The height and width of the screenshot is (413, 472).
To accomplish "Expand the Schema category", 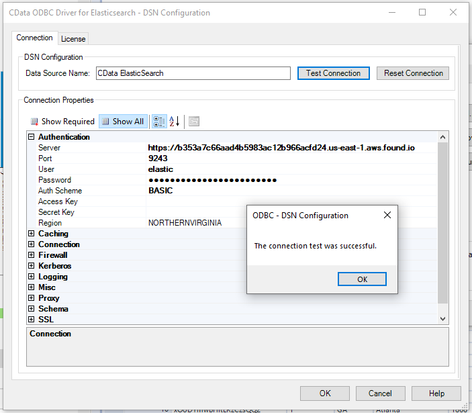I will click(x=31, y=309).
